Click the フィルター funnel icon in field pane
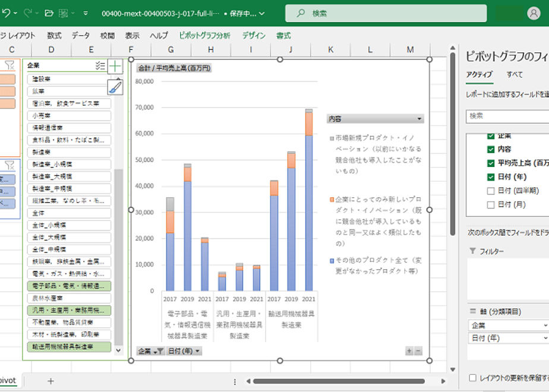Image resolution: width=549 pixels, height=392 pixels. coord(473,251)
